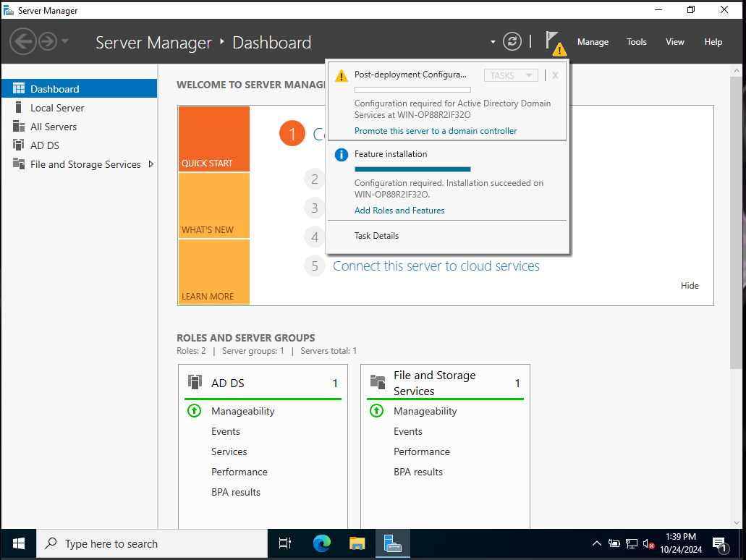Image resolution: width=746 pixels, height=560 pixels.
Task: Open File and Storage Services sidebar item
Action: pos(79,164)
